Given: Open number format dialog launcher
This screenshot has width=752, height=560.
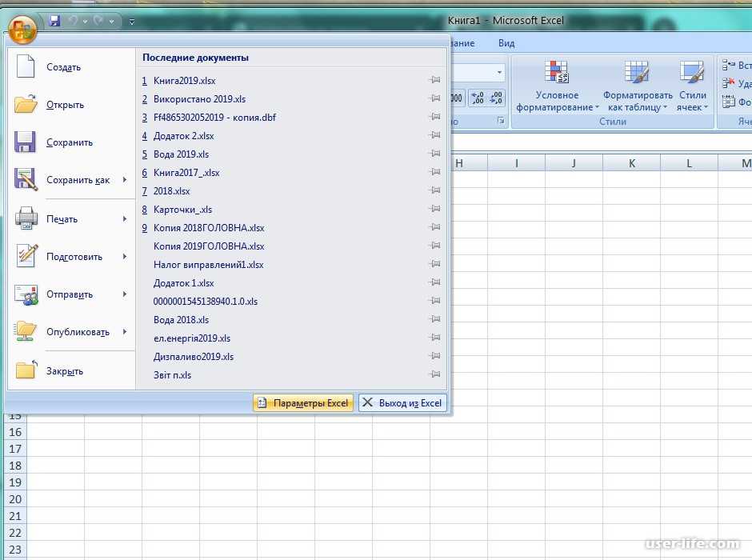Looking at the screenshot, I should point(500,120).
